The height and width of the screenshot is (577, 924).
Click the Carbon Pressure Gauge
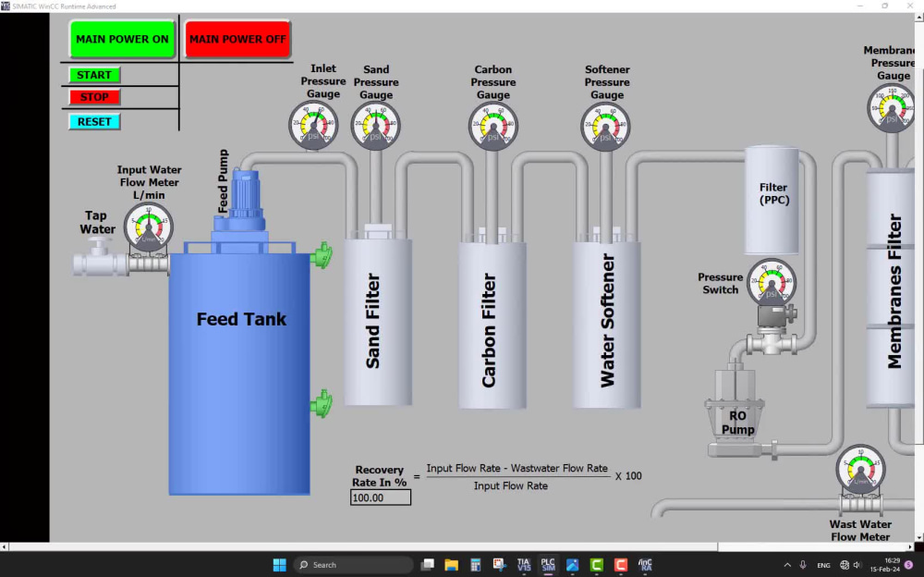click(493, 125)
